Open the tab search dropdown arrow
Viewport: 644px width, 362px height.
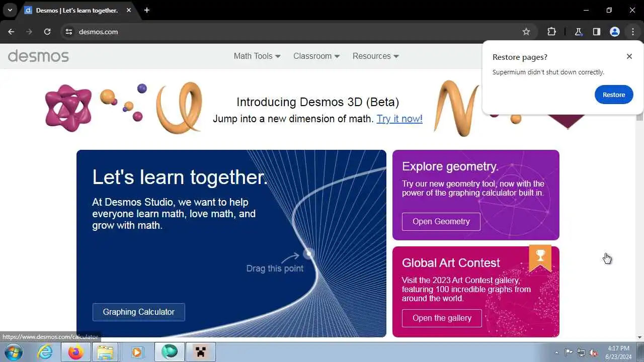click(x=10, y=10)
